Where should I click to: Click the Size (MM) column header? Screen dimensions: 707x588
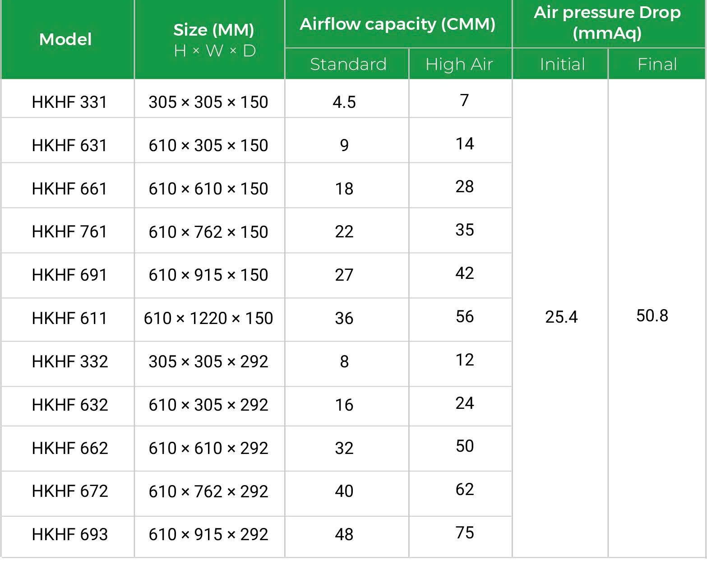point(214,40)
